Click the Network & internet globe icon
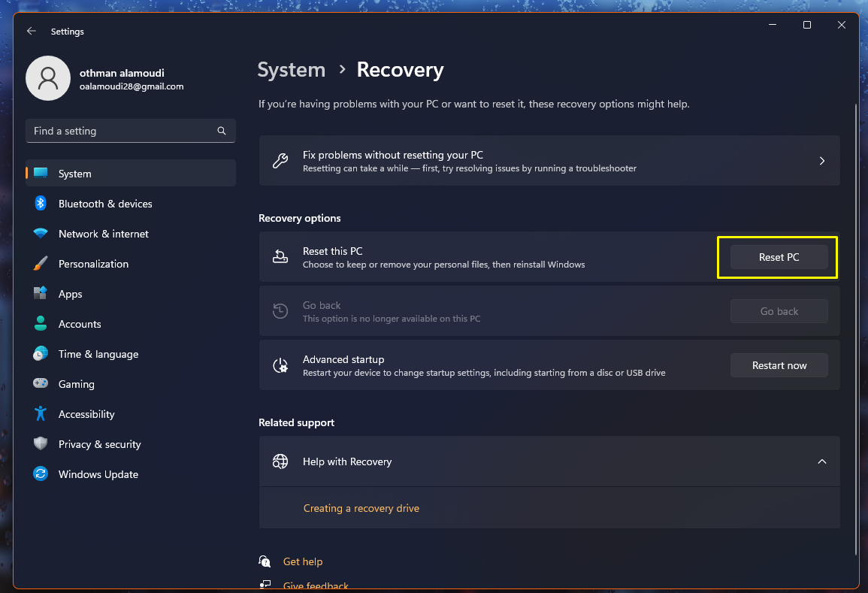This screenshot has height=593, width=868. 40,233
